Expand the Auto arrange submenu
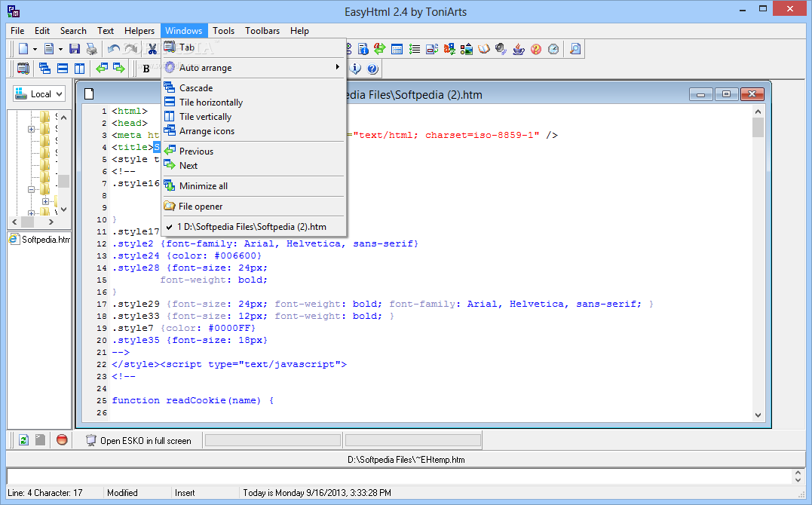 (x=254, y=68)
